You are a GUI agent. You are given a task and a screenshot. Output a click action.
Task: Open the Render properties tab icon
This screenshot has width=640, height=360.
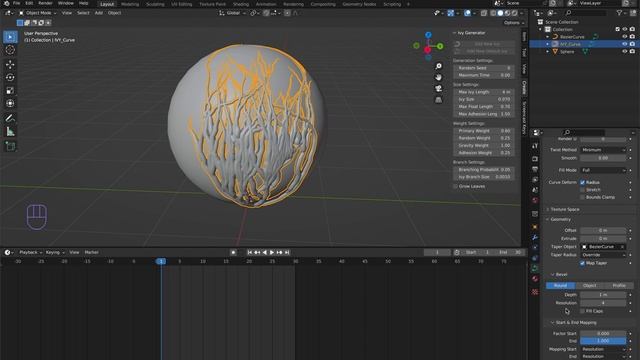point(535,159)
